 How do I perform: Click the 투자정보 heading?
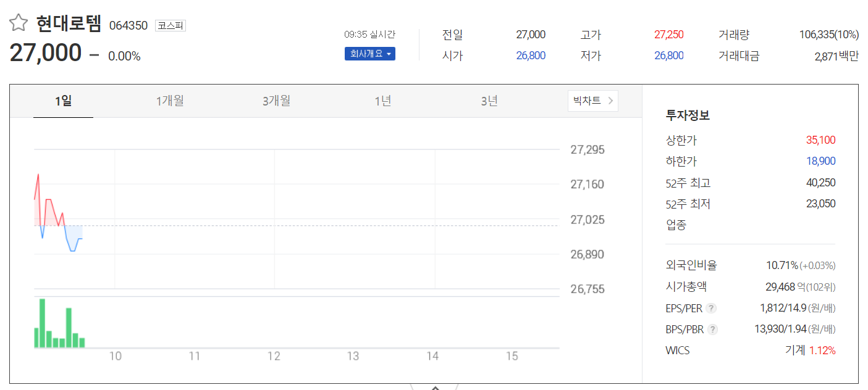[x=688, y=115]
